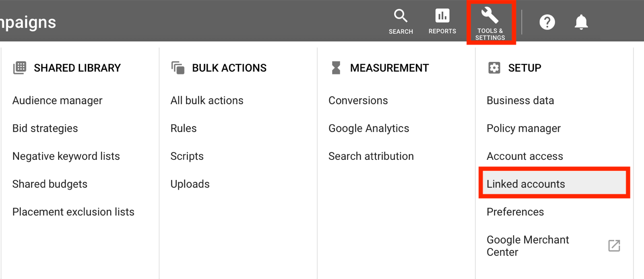The image size is (644, 279).
Task: Open Account access
Action: [x=525, y=156]
